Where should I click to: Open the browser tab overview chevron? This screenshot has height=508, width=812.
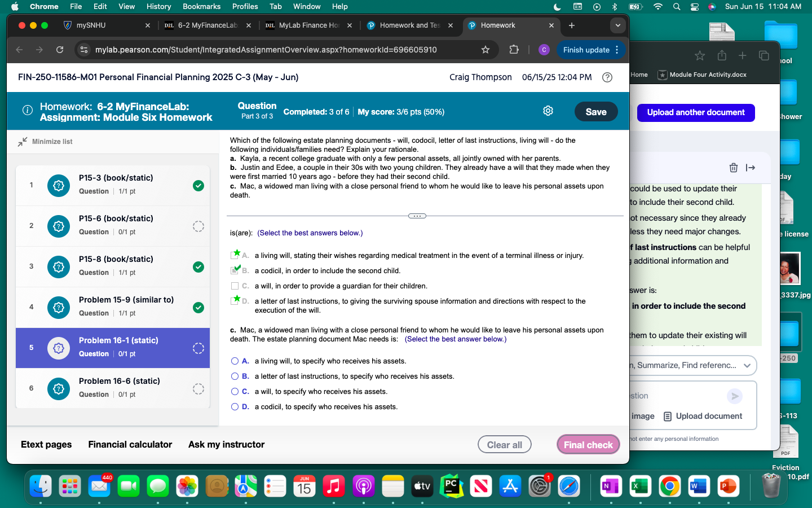point(617,25)
